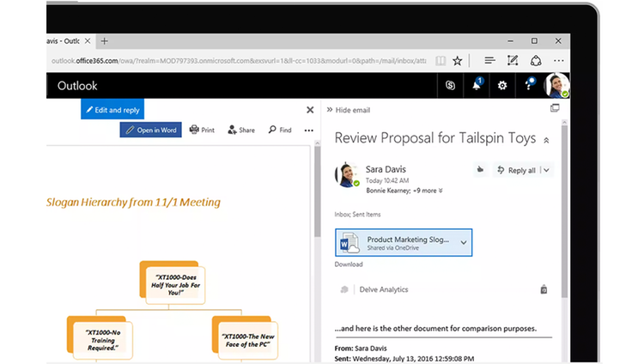The image size is (644, 364).
Task: Open Delve Analytics add-in
Action: pyautogui.click(x=384, y=289)
